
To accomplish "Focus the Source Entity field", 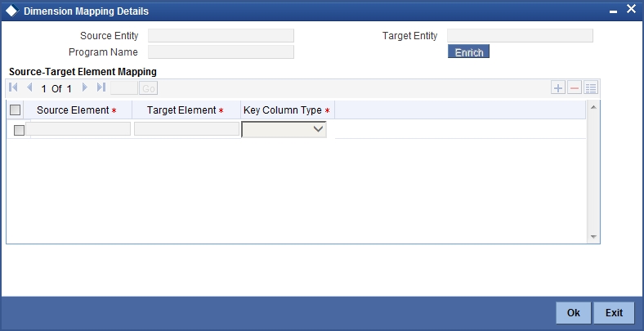I will [221, 36].
